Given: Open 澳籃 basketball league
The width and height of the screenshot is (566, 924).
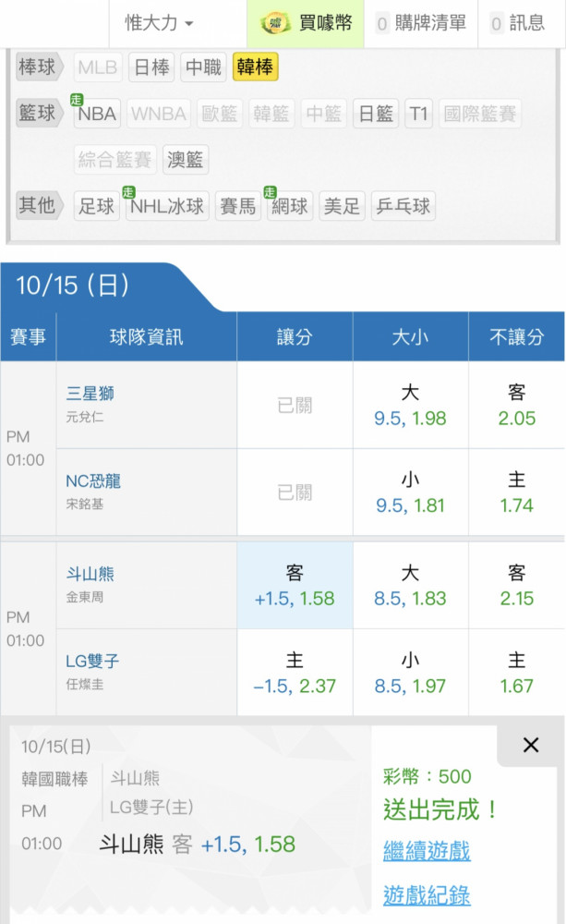Looking at the screenshot, I should pyautogui.click(x=186, y=160).
